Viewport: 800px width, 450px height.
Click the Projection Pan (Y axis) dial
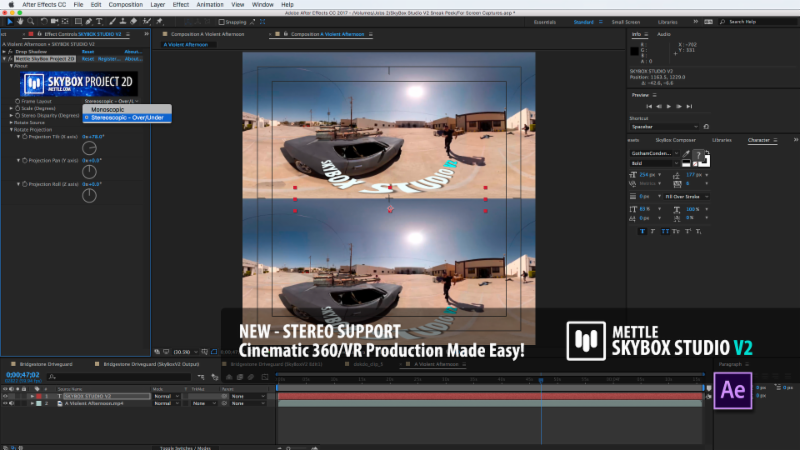(89, 172)
